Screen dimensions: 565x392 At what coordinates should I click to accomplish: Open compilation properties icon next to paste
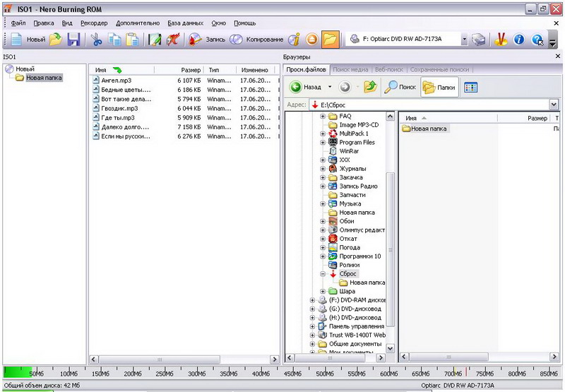click(155, 40)
